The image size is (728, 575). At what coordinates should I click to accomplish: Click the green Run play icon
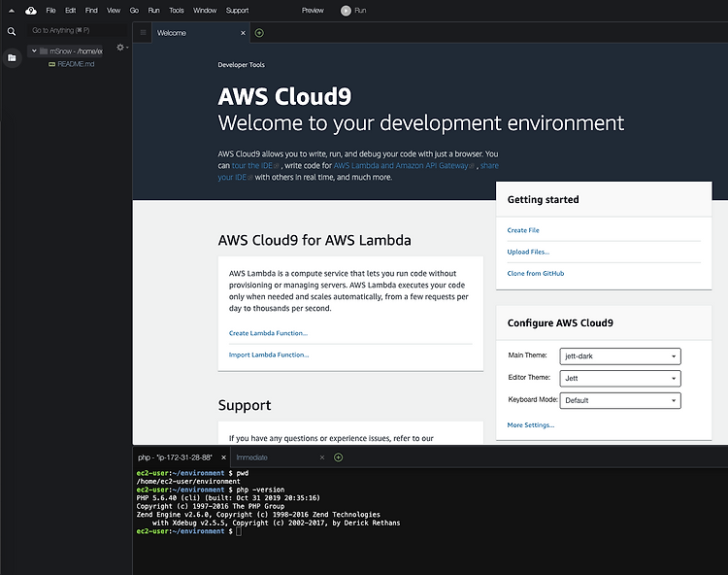[346, 10]
